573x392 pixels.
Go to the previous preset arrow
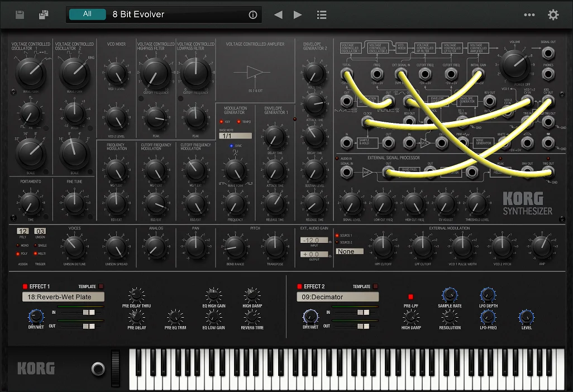(278, 15)
